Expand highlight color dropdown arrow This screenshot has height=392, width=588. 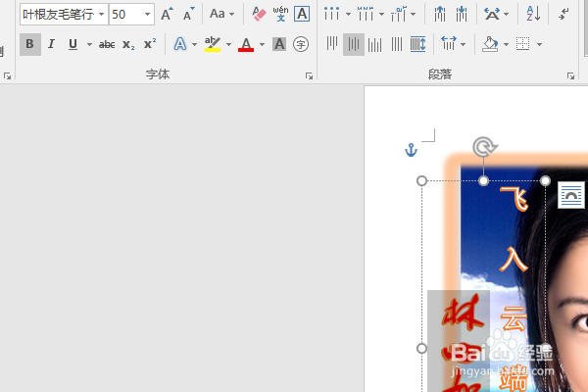[228, 44]
